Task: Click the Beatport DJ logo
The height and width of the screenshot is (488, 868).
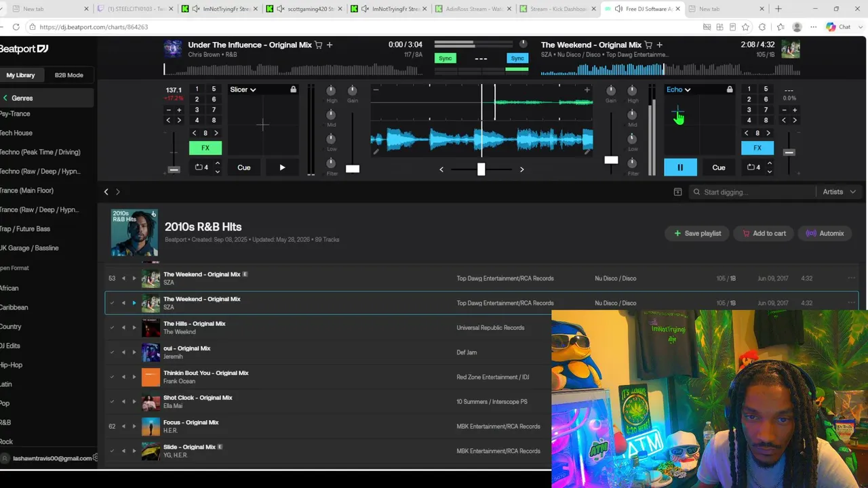Action: [x=24, y=49]
